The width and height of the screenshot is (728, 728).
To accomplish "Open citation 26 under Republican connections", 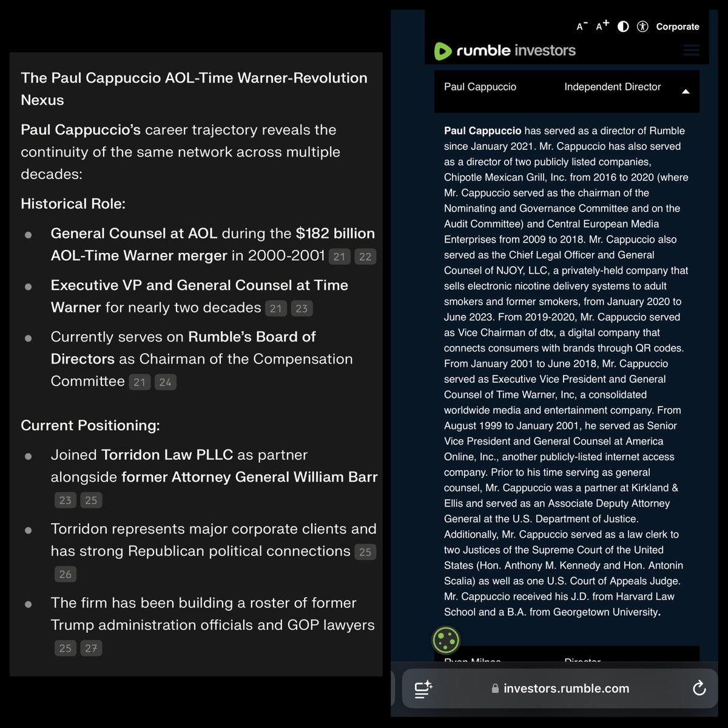I will [x=66, y=574].
